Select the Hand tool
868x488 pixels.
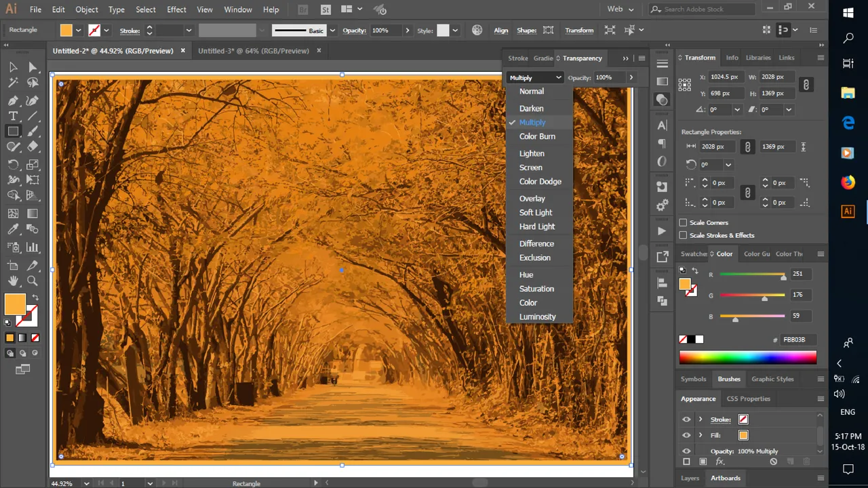coord(13,281)
